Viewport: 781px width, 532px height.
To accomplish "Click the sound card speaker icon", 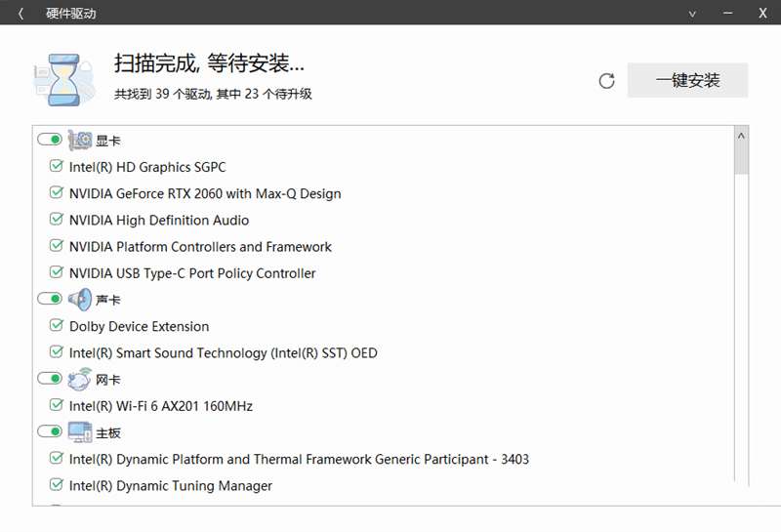I will pyautogui.click(x=80, y=300).
